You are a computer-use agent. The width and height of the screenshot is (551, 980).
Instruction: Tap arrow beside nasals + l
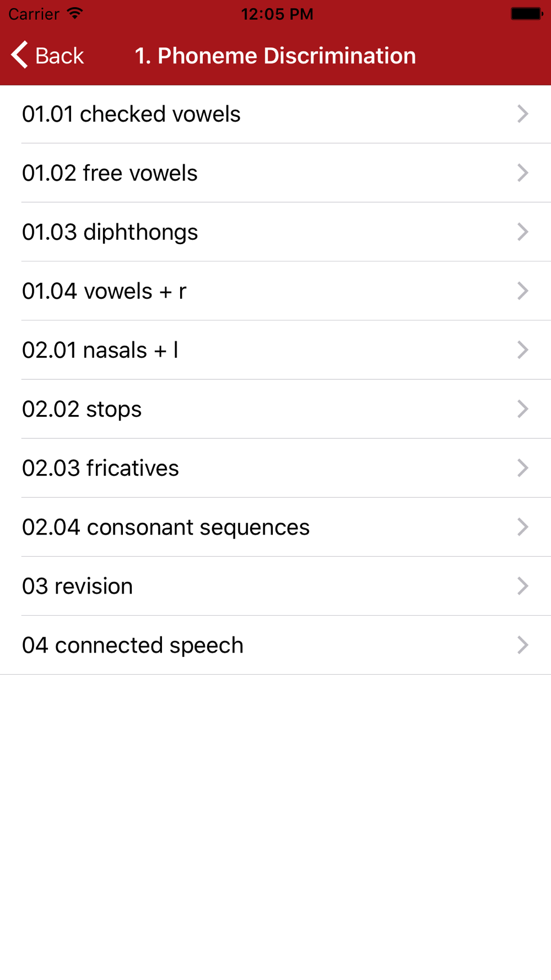point(522,350)
